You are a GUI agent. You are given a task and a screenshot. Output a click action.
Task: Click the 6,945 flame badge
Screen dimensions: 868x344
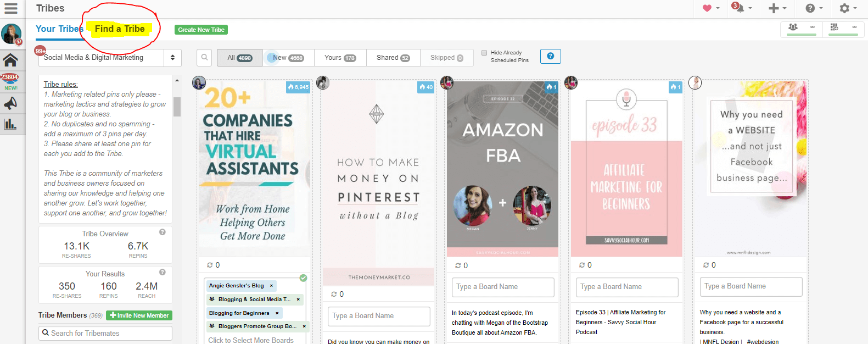point(298,87)
